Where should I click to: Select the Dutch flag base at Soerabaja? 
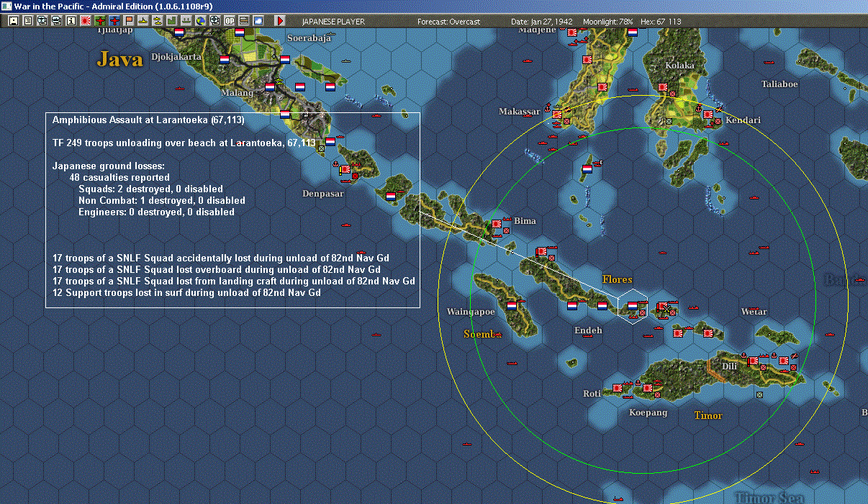coord(284,60)
